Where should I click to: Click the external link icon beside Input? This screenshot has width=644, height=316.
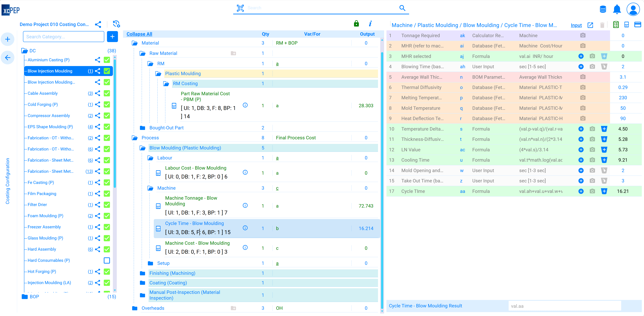point(590,25)
